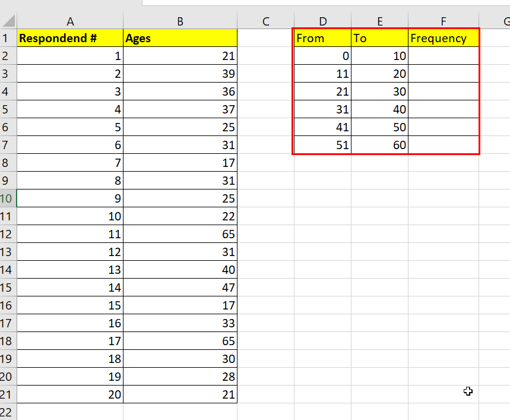The height and width of the screenshot is (420, 510).
Task: Select age 22 for respondent 10
Action: point(180,216)
